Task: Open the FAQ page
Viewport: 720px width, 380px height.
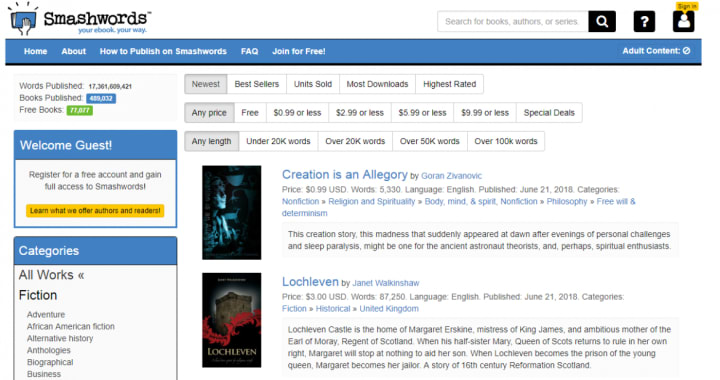Action: [249, 51]
